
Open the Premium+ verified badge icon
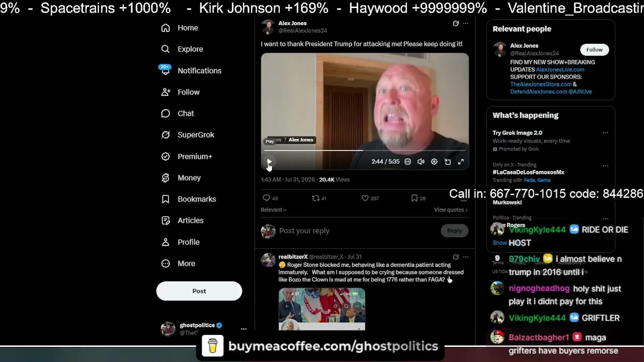[166, 156]
